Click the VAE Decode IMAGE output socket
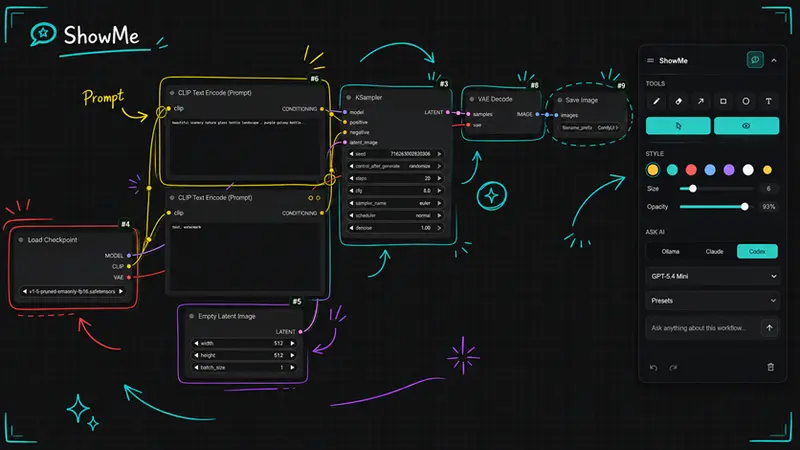The height and width of the screenshot is (450, 800). [x=537, y=114]
